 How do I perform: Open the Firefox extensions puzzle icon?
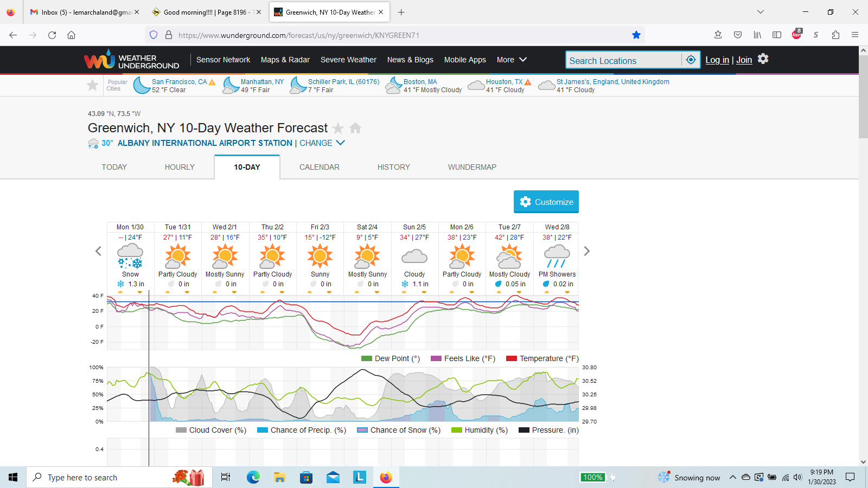835,35
